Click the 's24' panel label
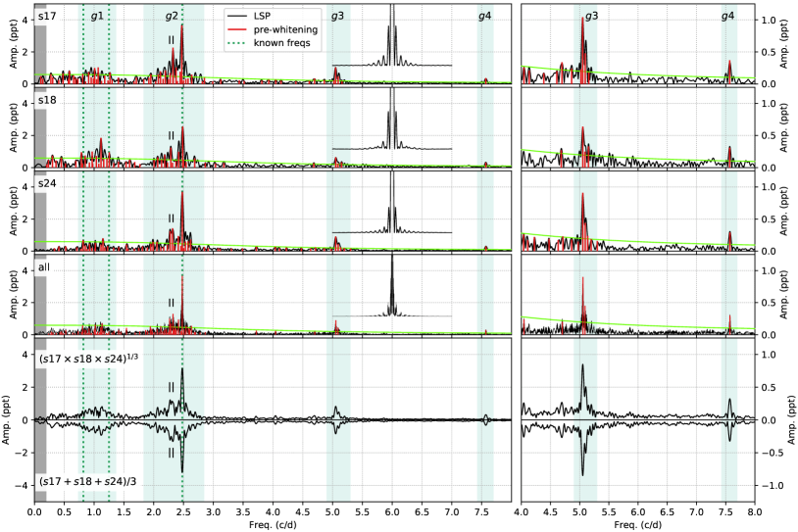798x532 pixels. (47, 183)
